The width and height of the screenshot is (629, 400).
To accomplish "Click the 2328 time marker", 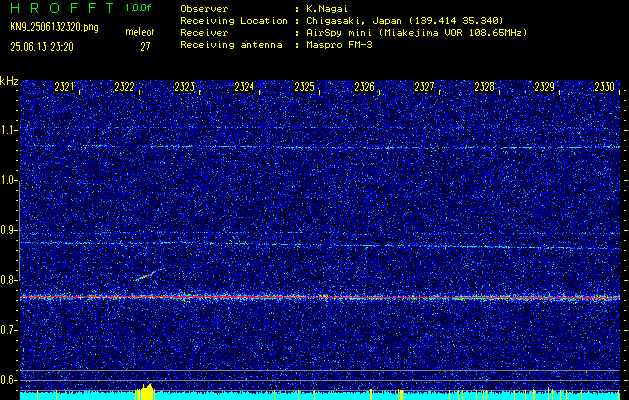I will click(x=485, y=87).
